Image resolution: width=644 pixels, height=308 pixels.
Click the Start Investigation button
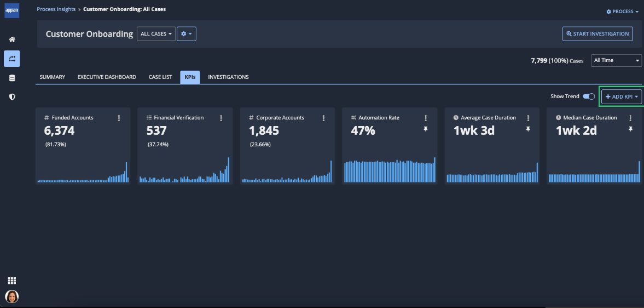597,34
